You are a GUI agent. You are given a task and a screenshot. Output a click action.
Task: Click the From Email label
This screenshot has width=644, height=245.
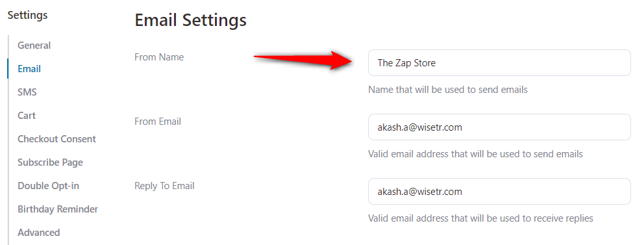pos(158,122)
